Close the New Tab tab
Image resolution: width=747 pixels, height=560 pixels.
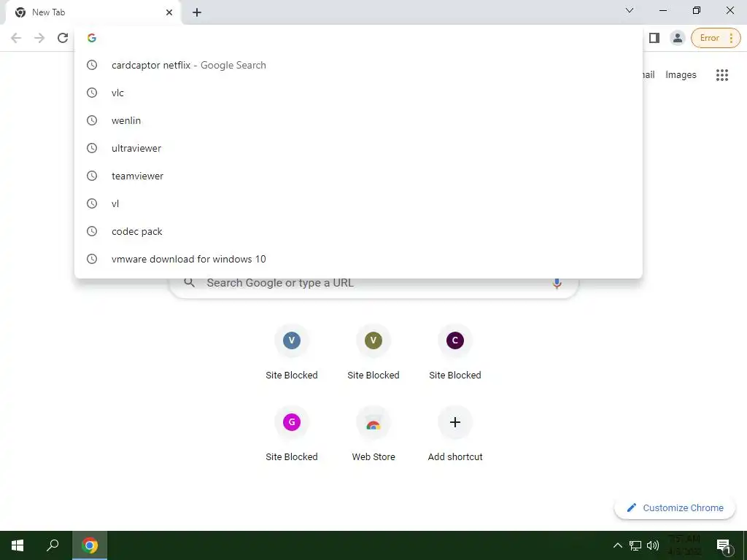point(169,12)
